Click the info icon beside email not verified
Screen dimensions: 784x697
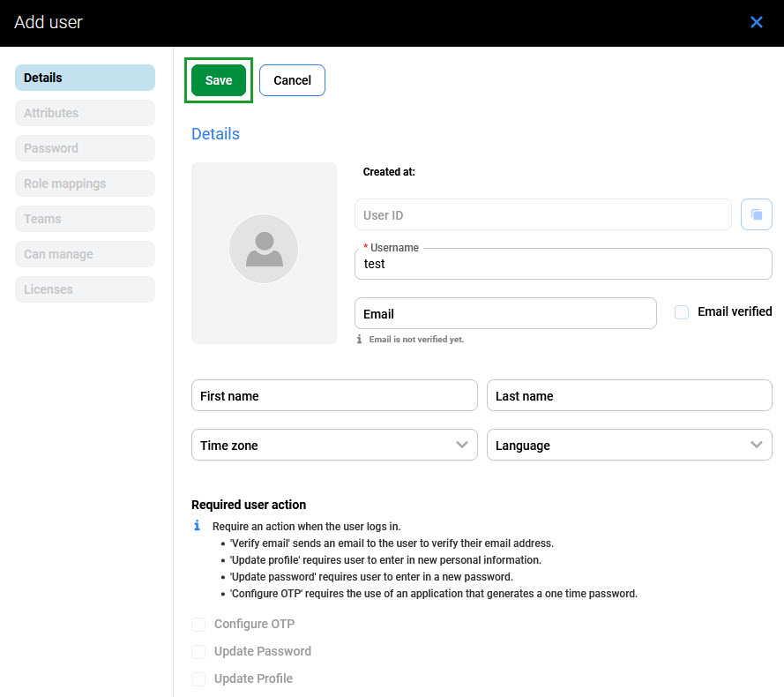click(359, 339)
